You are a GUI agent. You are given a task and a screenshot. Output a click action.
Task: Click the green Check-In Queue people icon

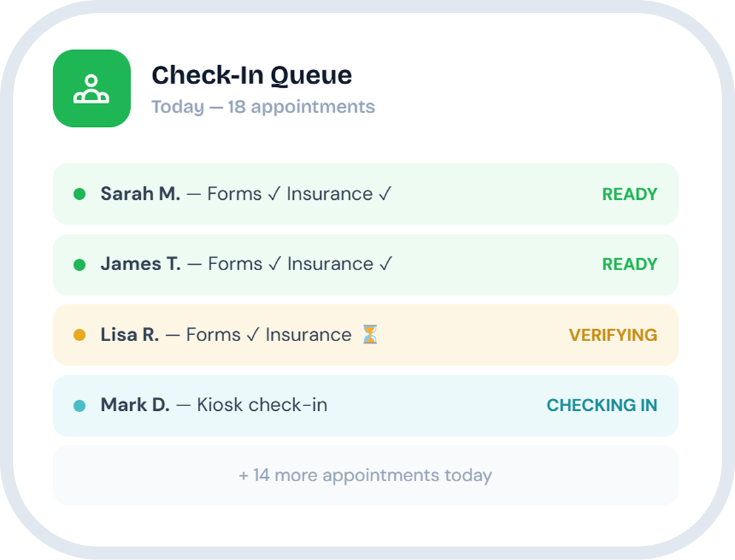click(91, 89)
